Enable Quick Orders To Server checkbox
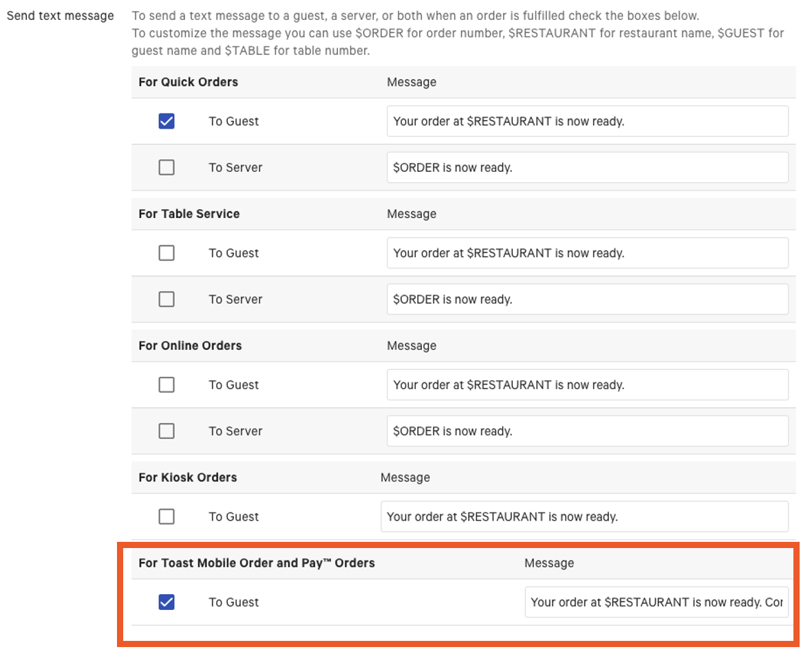Viewport: 812px width, 656px height. 167,167
